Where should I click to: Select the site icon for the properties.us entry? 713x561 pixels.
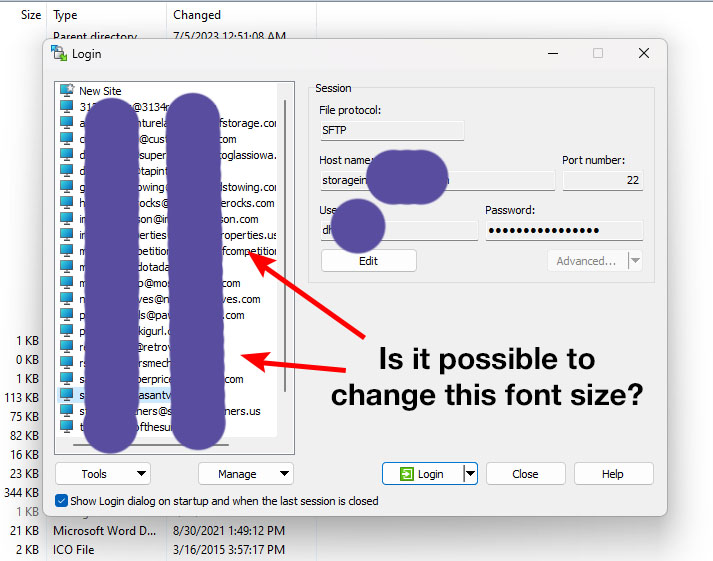[x=67, y=235]
